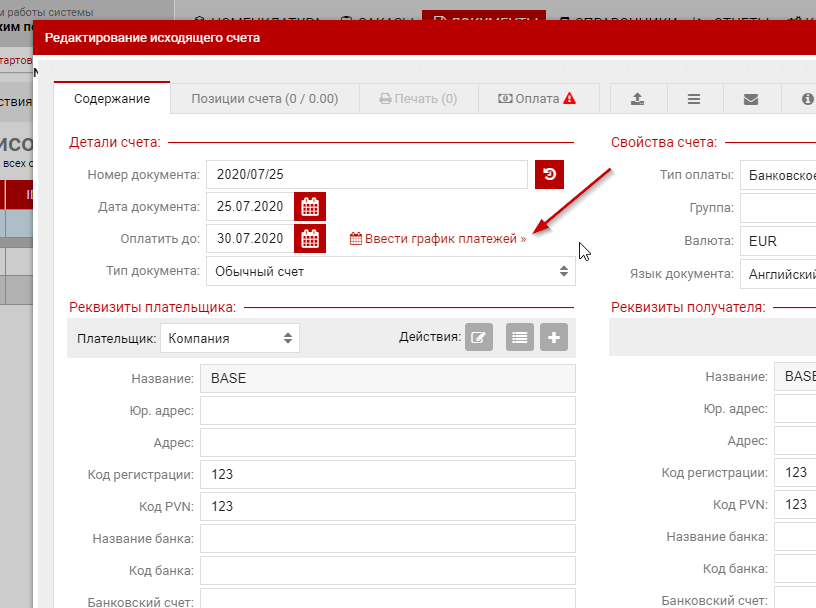Switch to the Позиции счета tab
The width and height of the screenshot is (816, 608).
(x=264, y=99)
